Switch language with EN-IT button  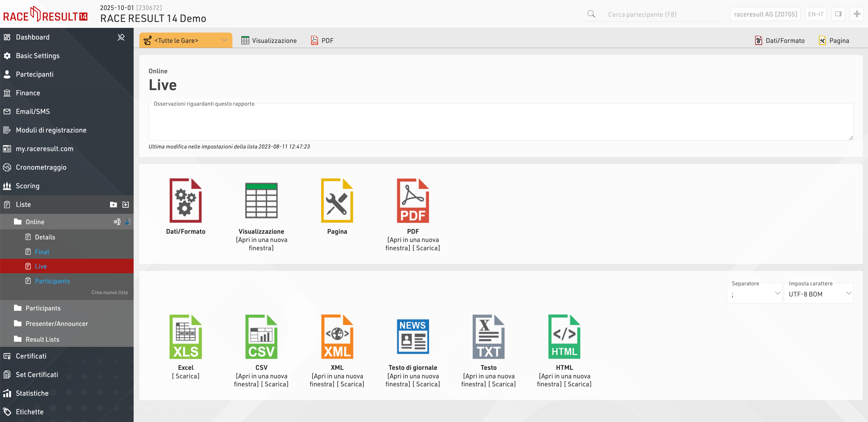point(816,14)
